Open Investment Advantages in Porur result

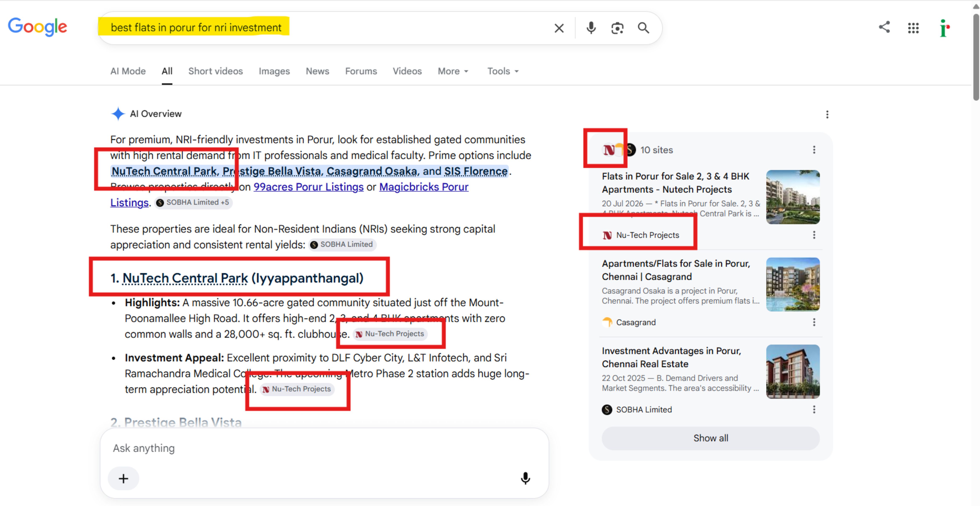671,357
